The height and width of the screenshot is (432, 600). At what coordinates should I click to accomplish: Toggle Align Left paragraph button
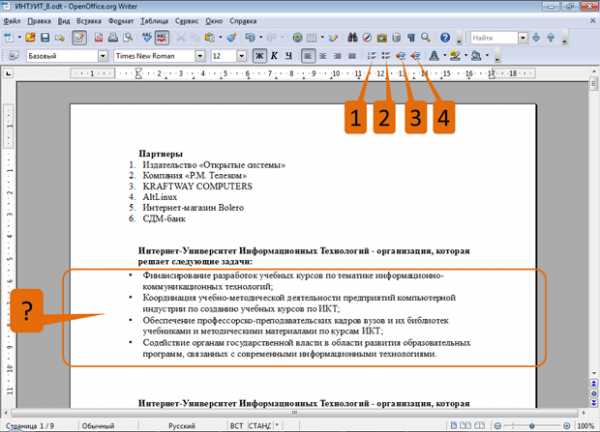click(x=308, y=56)
